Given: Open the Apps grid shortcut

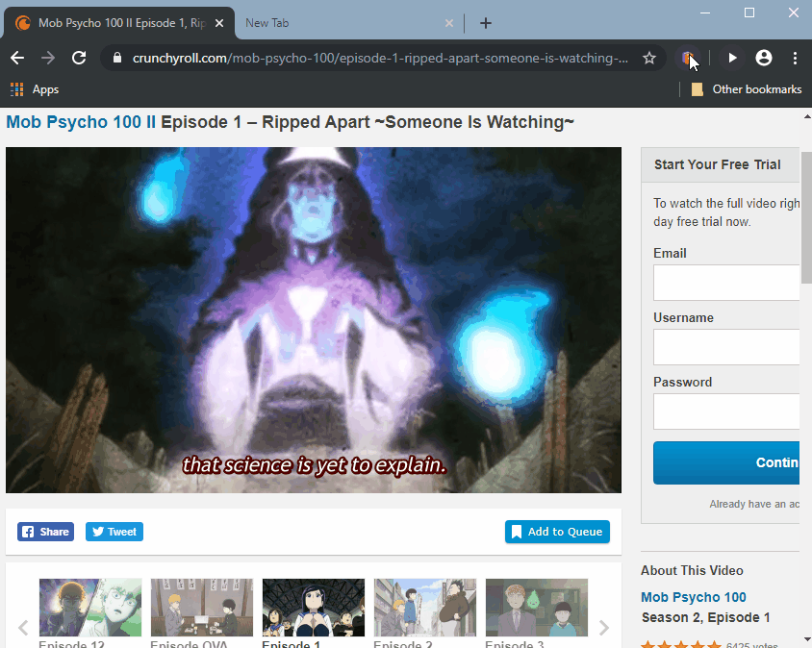Looking at the screenshot, I should tap(35, 89).
